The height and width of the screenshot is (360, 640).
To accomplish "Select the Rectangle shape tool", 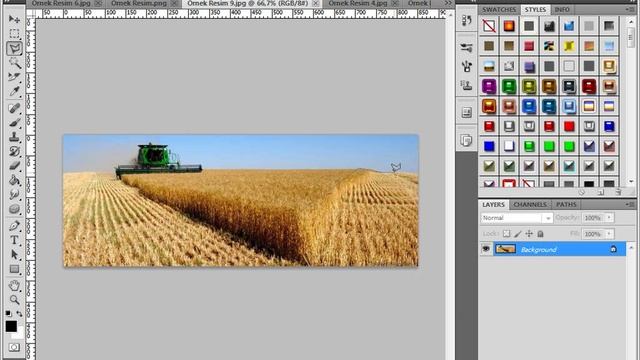I will pyautogui.click(x=14, y=269).
